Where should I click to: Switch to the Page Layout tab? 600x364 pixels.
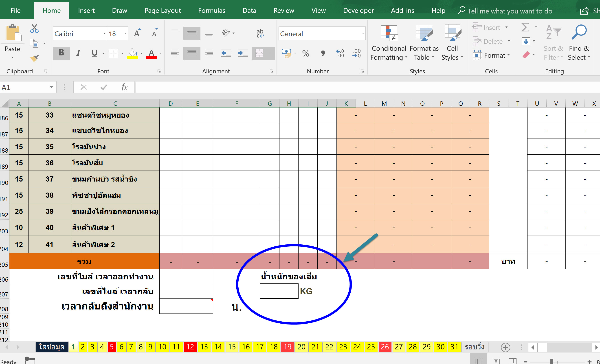[x=163, y=11]
